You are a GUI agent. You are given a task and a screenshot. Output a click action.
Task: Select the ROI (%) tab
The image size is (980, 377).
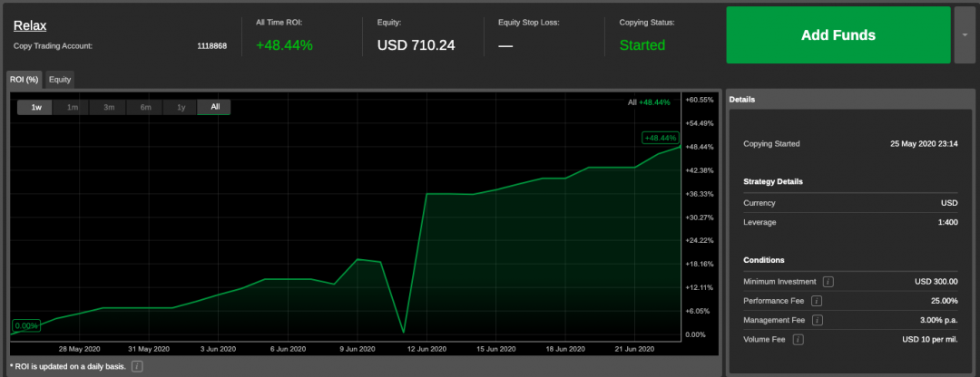coord(24,80)
